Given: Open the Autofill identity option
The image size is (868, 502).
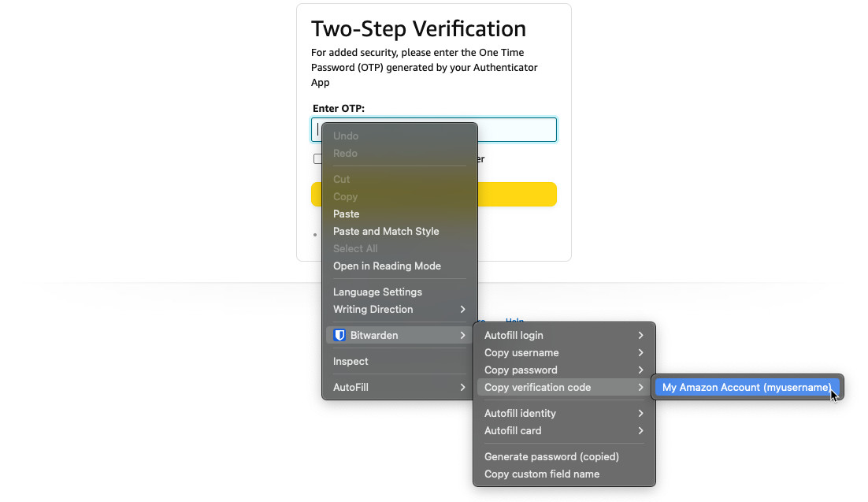Looking at the screenshot, I should coord(520,413).
